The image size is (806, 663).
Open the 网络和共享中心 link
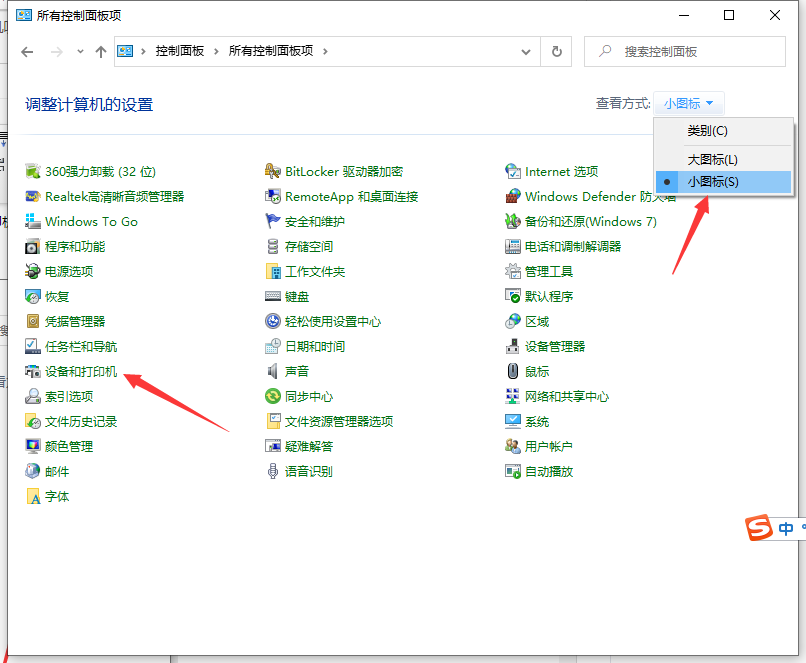click(x=566, y=397)
